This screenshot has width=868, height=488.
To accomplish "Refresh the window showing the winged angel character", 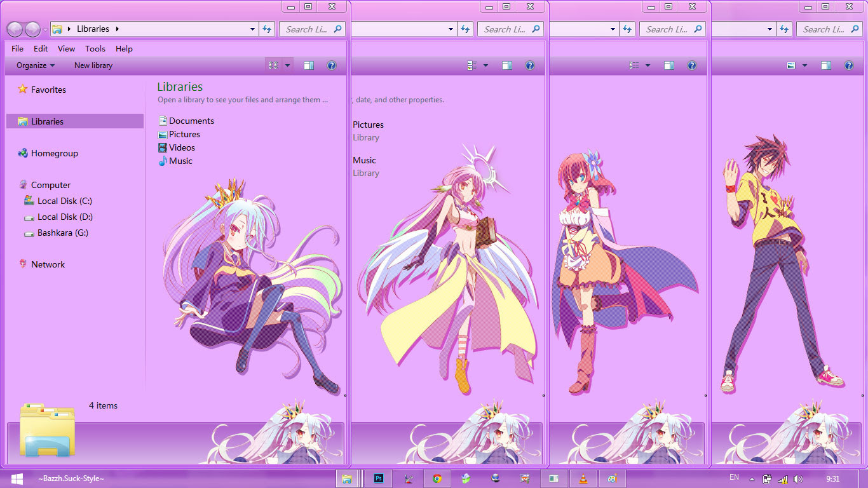I will (466, 29).
